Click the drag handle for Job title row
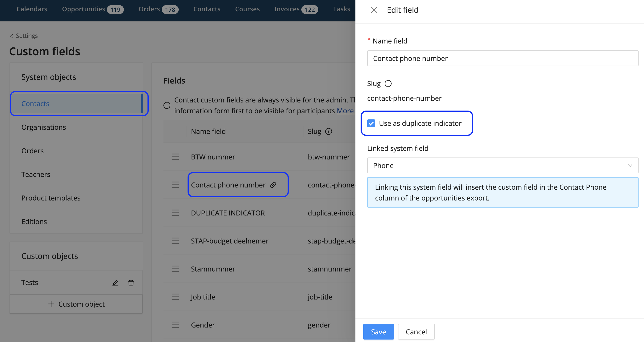Image resolution: width=644 pixels, height=342 pixels. [175, 297]
